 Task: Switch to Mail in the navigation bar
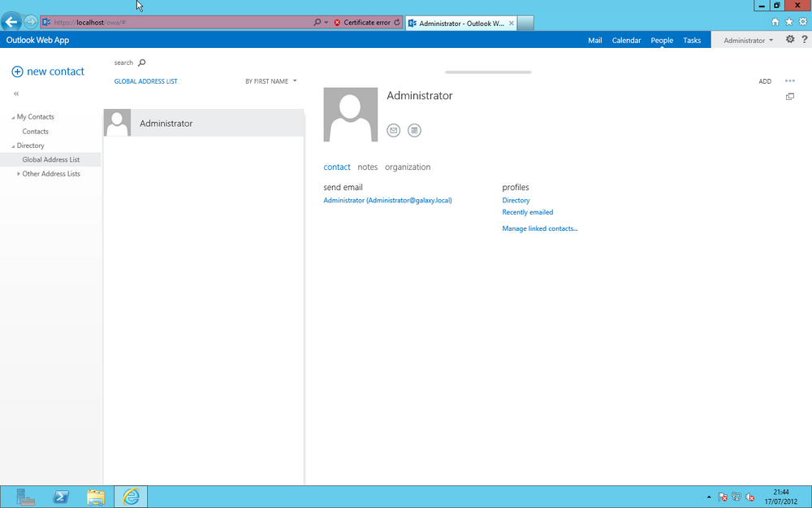(594, 40)
